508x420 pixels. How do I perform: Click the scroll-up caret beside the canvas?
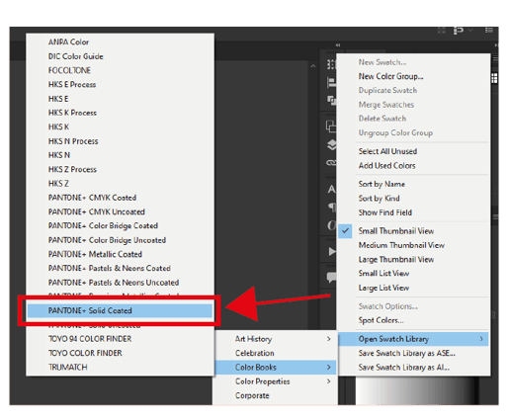click(x=313, y=66)
